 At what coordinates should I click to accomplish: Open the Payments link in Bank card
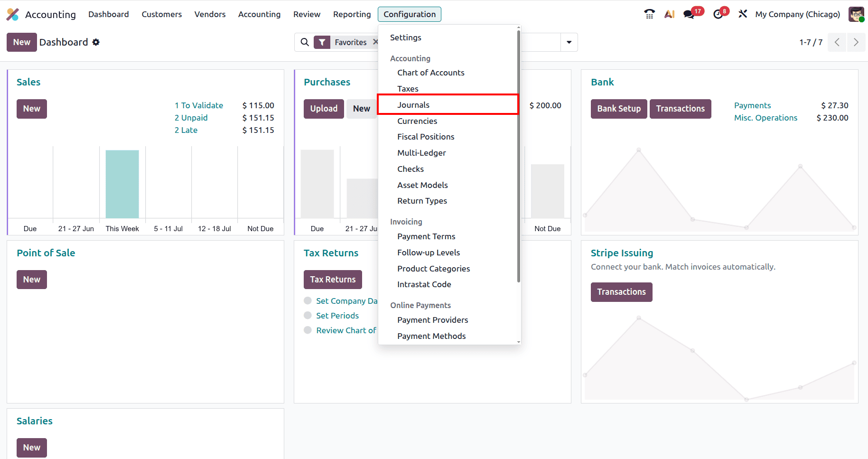point(753,105)
